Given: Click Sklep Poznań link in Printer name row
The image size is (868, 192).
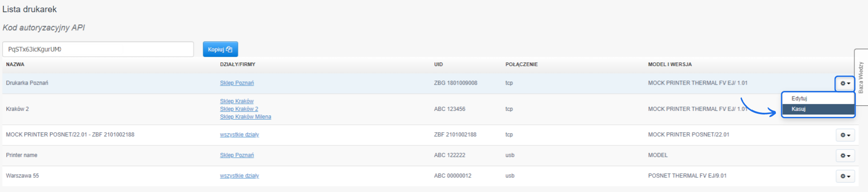Looking at the screenshot, I should click(236, 155).
